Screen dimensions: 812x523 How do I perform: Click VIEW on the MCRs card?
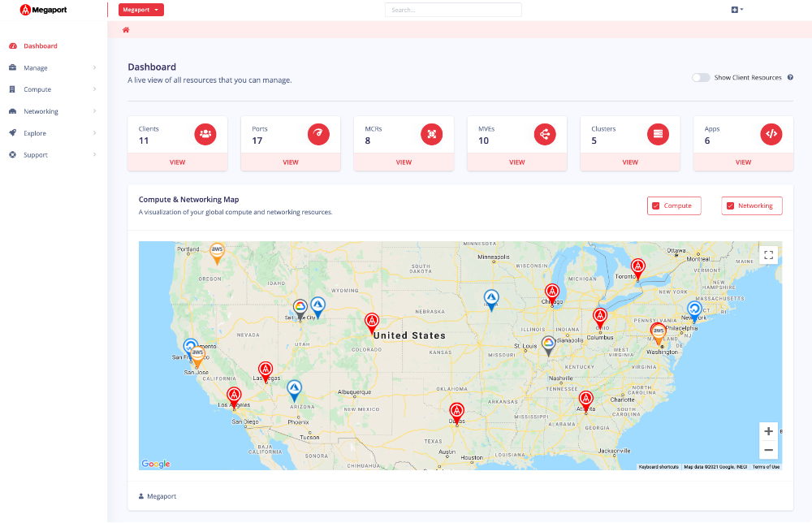(x=404, y=162)
